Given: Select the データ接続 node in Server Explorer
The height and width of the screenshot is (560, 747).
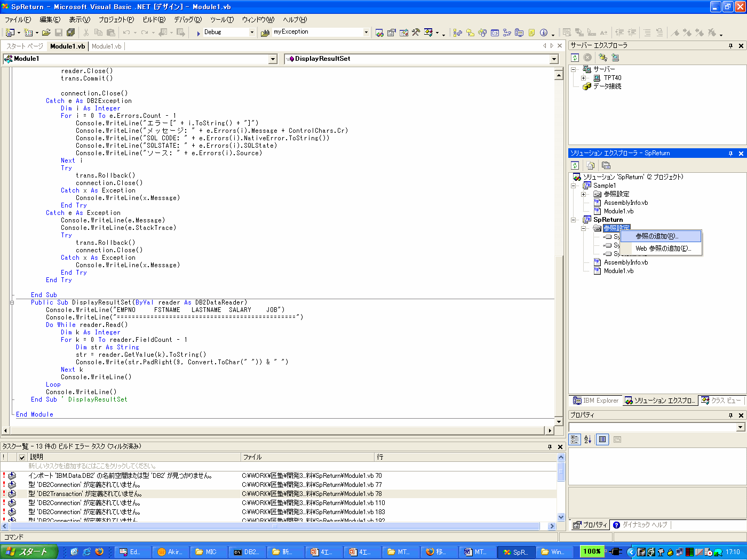Looking at the screenshot, I should 607,86.
